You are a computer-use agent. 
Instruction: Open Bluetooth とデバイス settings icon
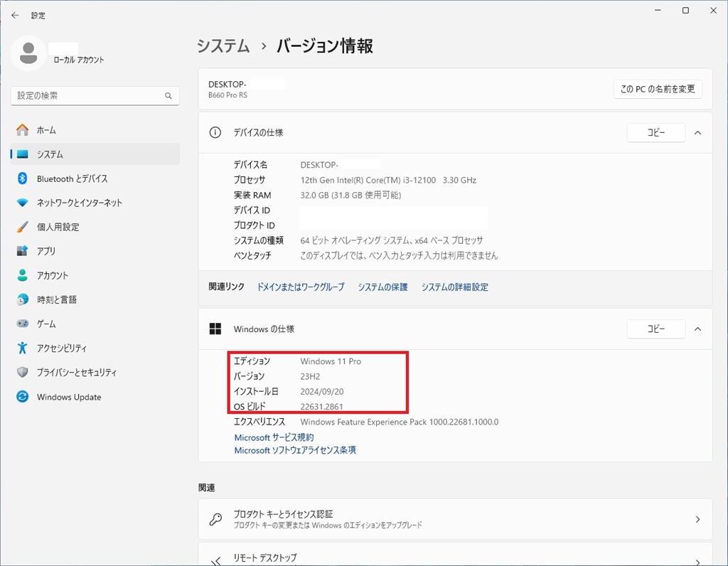point(23,178)
